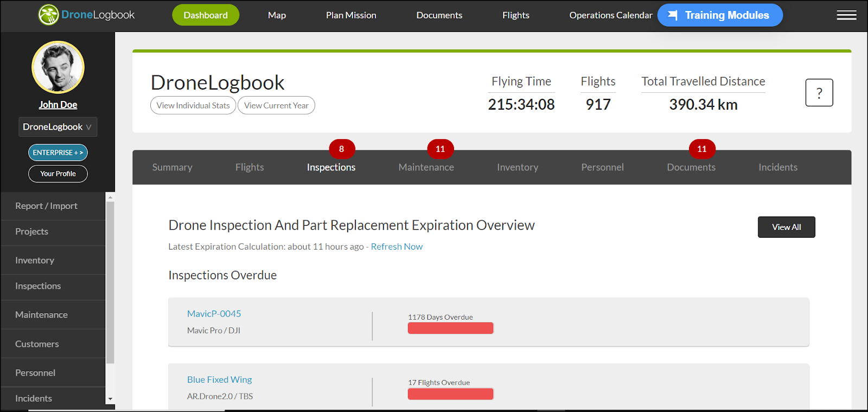Click the John Doe name link
The width and height of the screenshot is (868, 412).
coord(58,105)
